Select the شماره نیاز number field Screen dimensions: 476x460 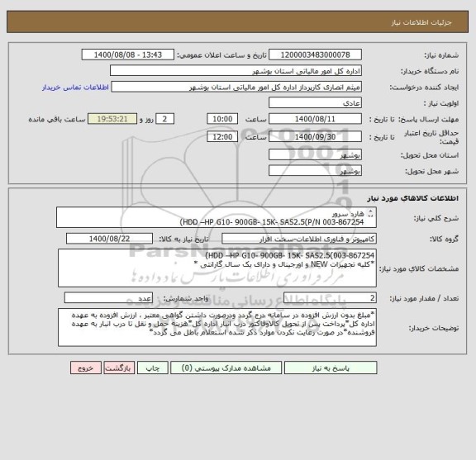click(315, 55)
